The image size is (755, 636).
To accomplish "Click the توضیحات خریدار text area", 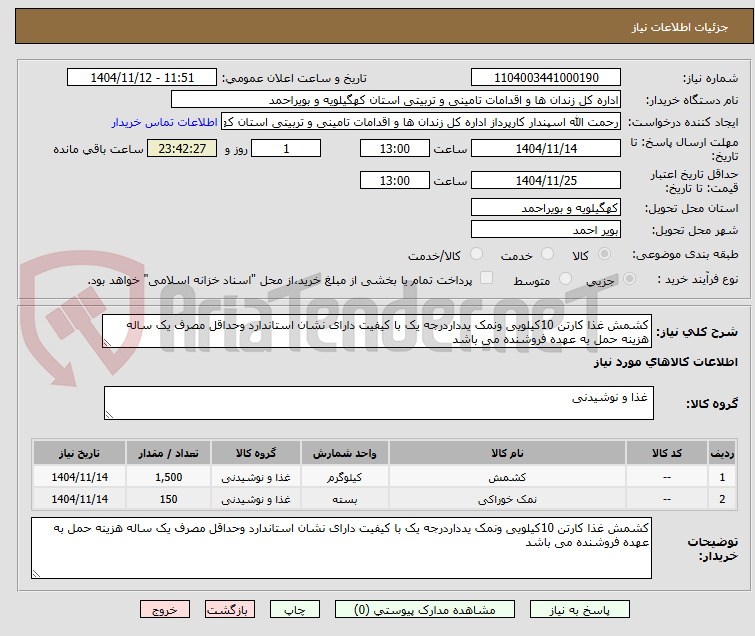I will pos(341,548).
